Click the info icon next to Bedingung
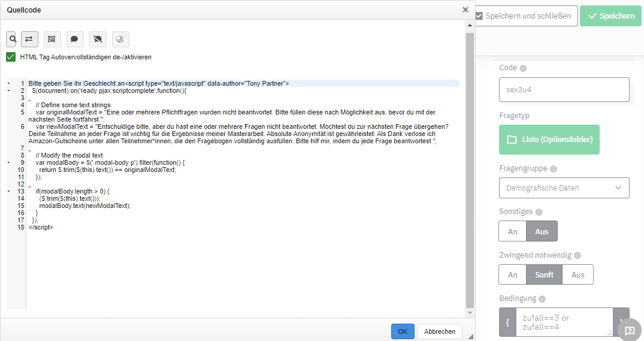 [x=542, y=299]
